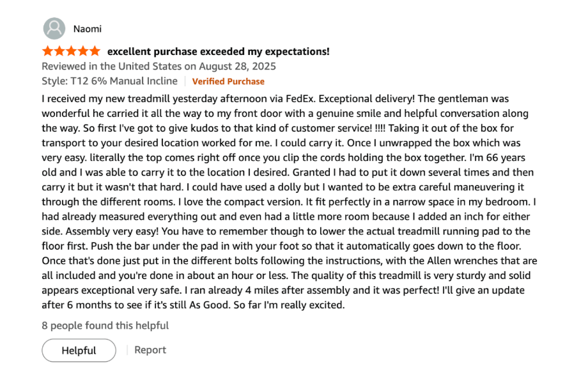The height and width of the screenshot is (383, 588).
Task: Click the Helpful button
Action: (79, 350)
